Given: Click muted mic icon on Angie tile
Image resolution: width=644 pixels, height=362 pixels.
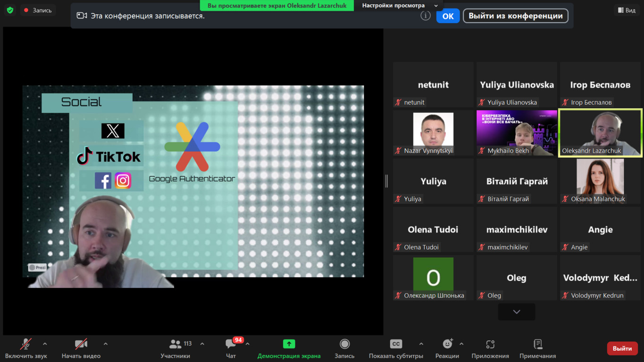Looking at the screenshot, I should click(565, 247).
